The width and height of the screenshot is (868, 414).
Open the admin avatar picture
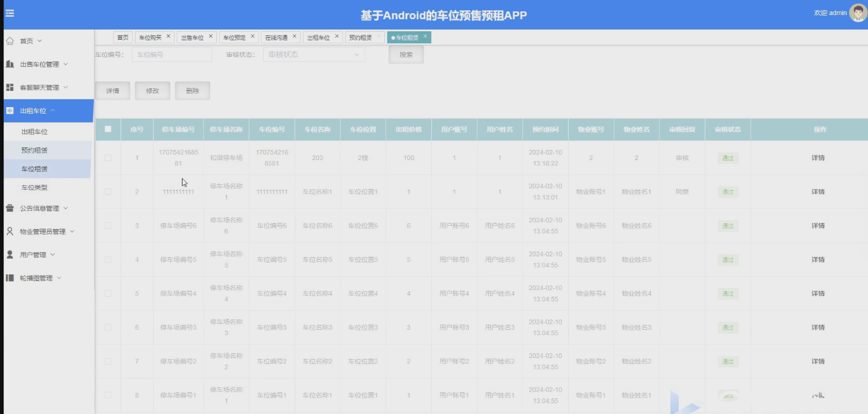coord(858,13)
